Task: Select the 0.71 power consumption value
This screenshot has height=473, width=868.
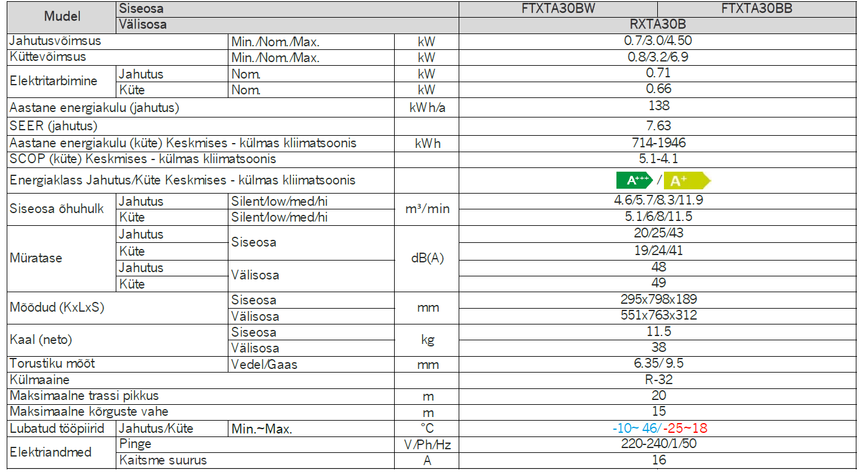Action: (x=658, y=73)
